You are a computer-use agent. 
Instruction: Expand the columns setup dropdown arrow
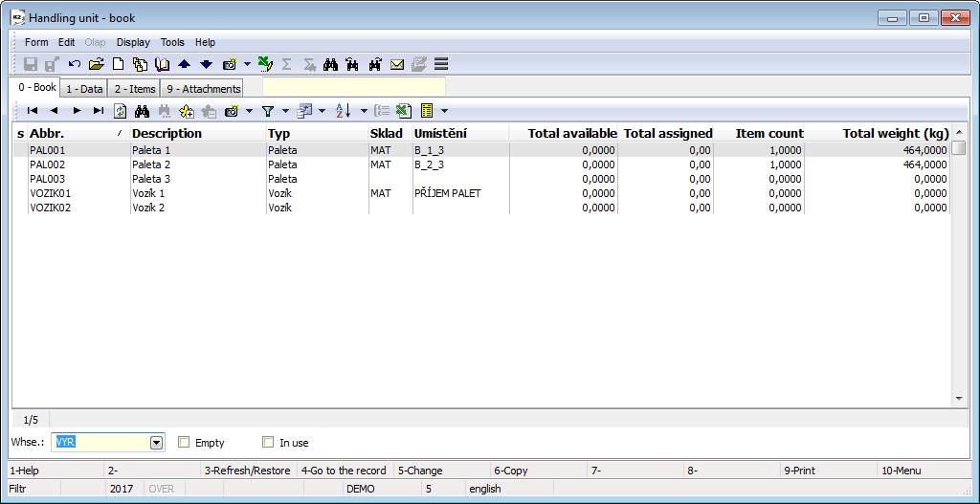323,111
